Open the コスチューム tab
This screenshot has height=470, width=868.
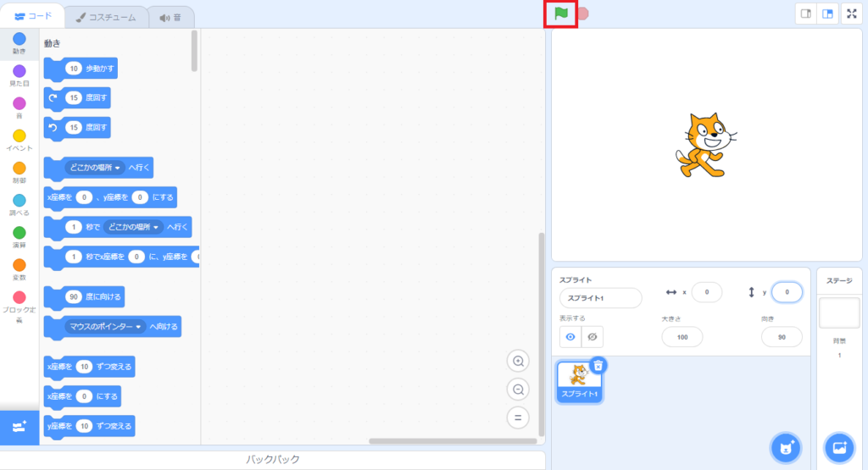[106, 17]
